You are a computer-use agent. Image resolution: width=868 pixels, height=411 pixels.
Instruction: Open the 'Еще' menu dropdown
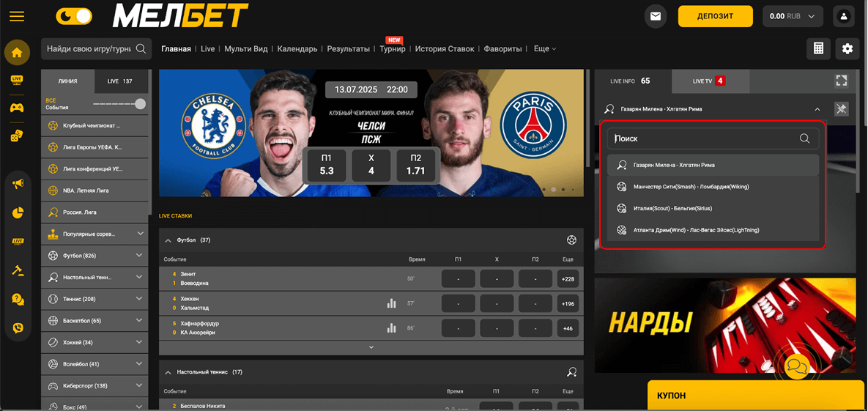[x=544, y=49]
